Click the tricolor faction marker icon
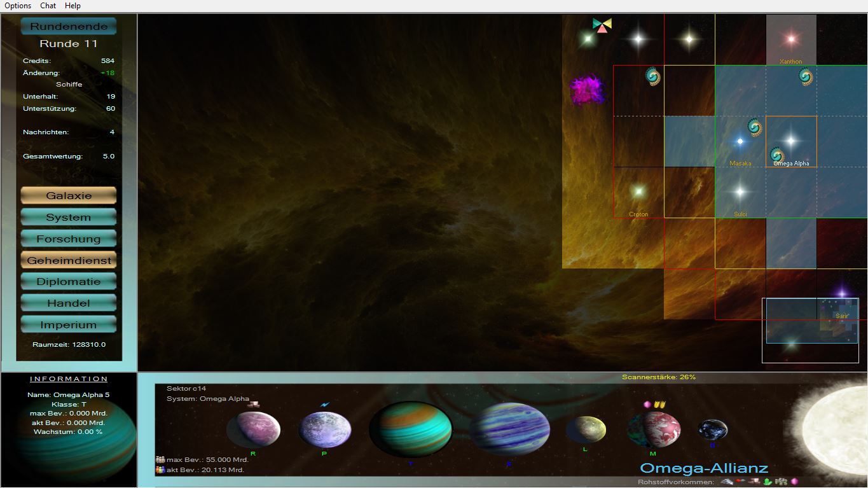Viewport: 868px width, 488px height. [602, 25]
